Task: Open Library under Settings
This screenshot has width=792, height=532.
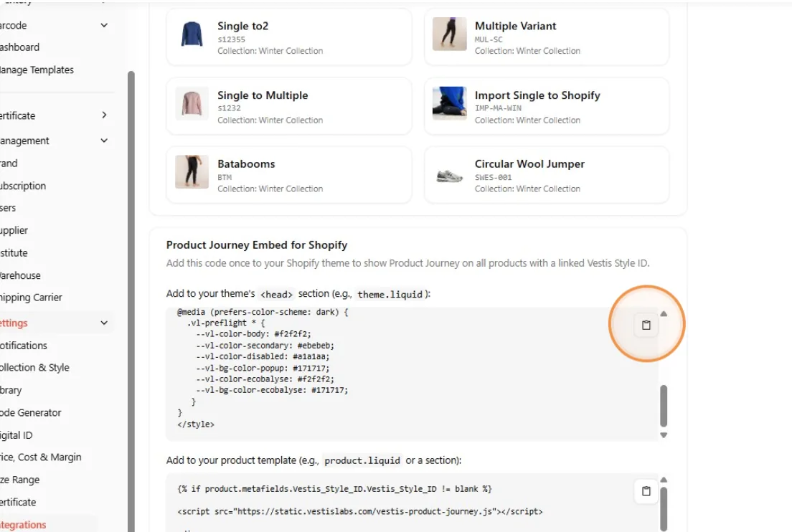Action: pyautogui.click(x=11, y=389)
